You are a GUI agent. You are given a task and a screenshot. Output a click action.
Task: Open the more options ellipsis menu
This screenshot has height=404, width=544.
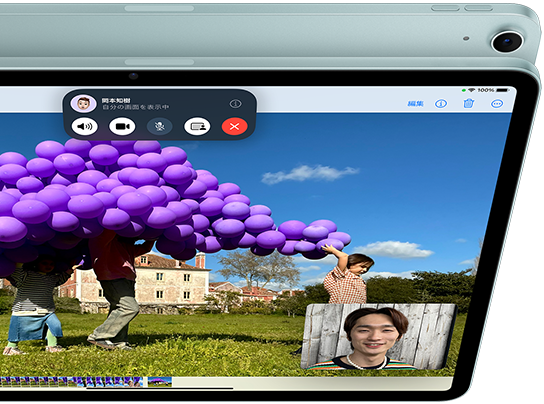point(497,103)
